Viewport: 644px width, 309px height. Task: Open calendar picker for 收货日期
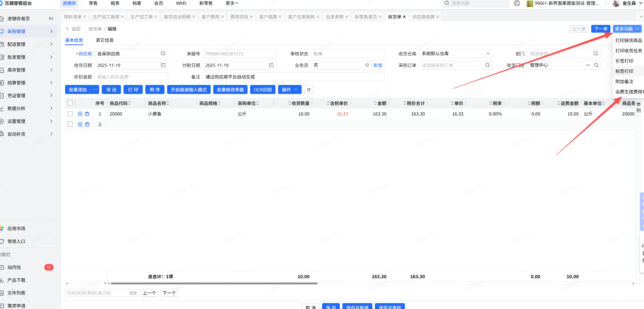(x=163, y=65)
